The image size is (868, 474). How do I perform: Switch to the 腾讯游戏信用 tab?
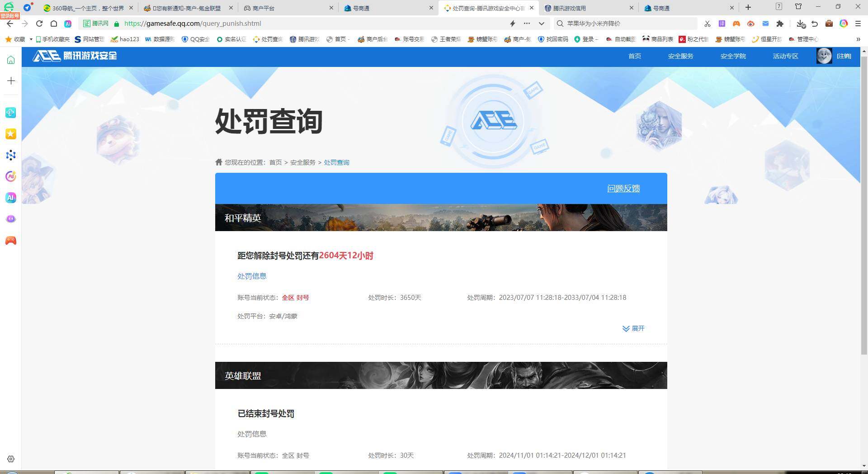pyautogui.click(x=589, y=8)
